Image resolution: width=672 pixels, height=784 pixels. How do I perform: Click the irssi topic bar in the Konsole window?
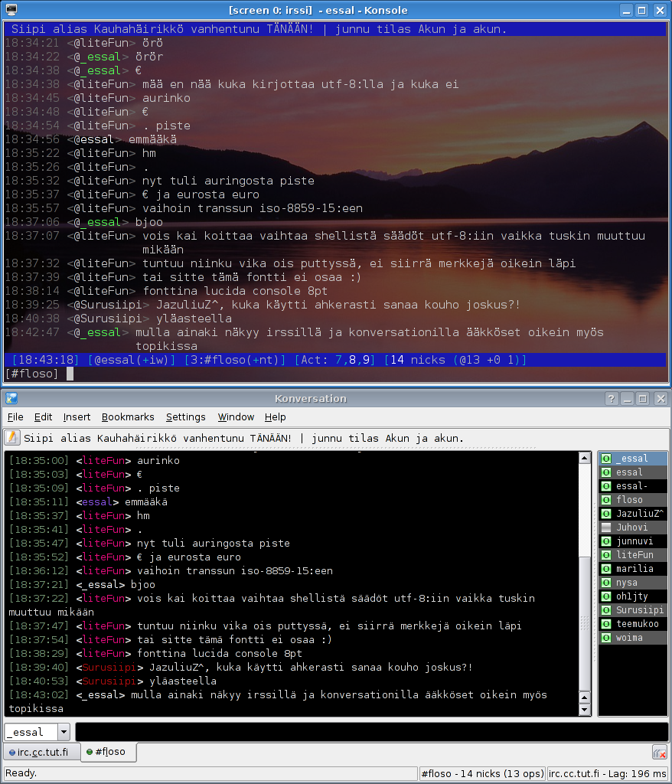pos(335,29)
